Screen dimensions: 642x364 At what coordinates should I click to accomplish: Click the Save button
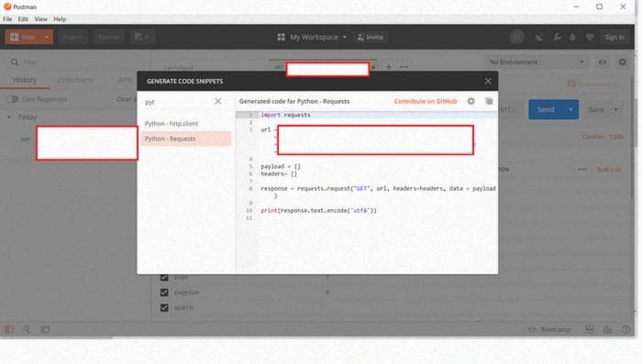(x=596, y=109)
